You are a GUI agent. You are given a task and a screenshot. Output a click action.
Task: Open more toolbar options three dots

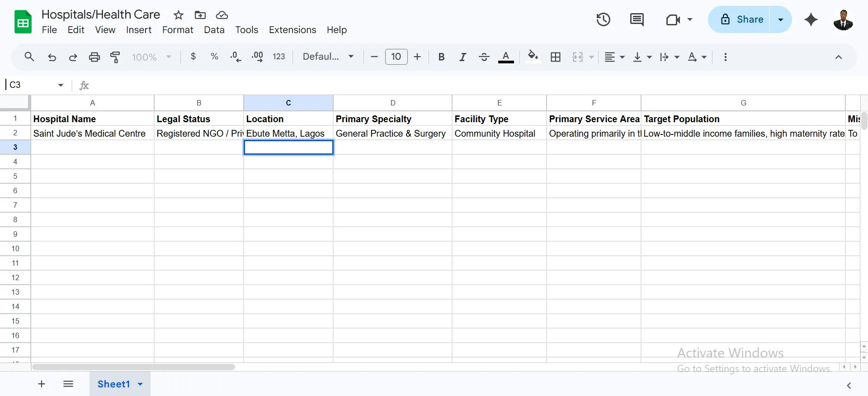725,57
